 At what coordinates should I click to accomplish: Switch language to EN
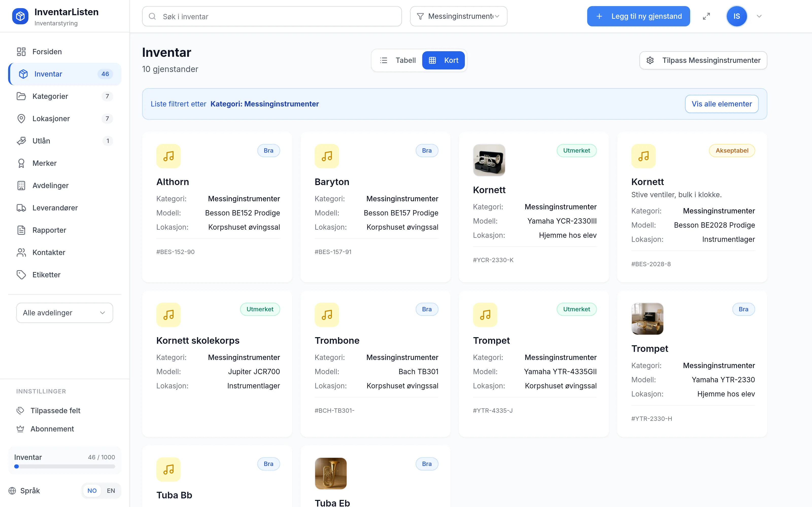(x=111, y=491)
